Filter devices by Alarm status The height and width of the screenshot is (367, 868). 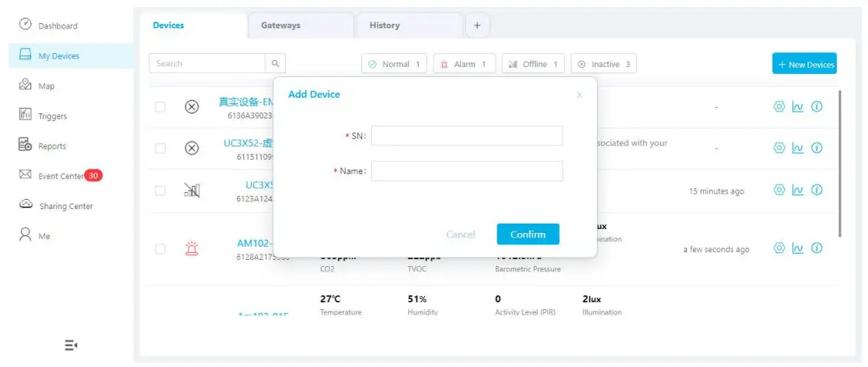(464, 64)
